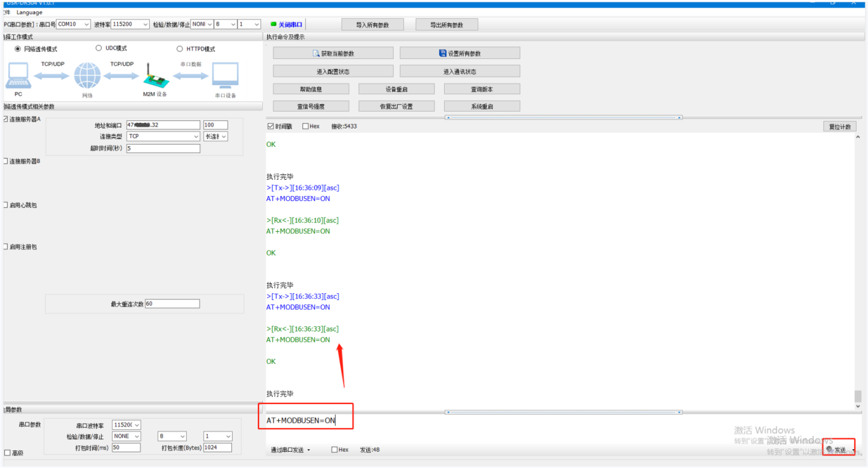868x468 pixels.
Task: Click the 导入所有参数 import button
Action: (372, 25)
